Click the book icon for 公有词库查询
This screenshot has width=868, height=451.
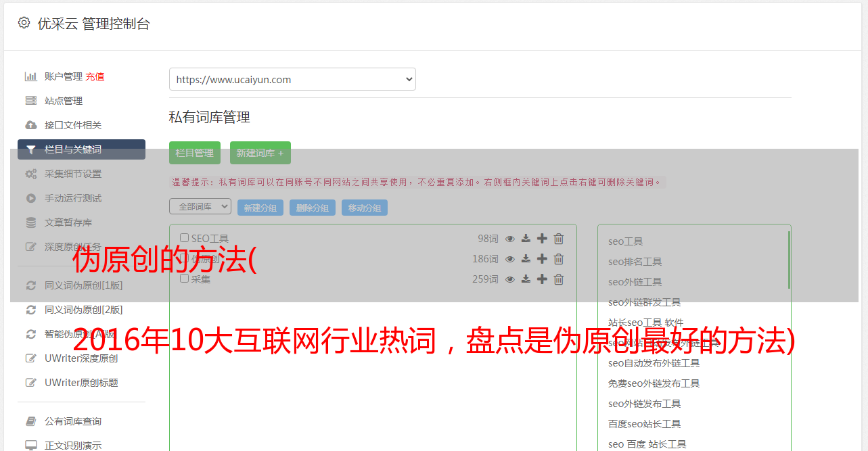tap(31, 421)
